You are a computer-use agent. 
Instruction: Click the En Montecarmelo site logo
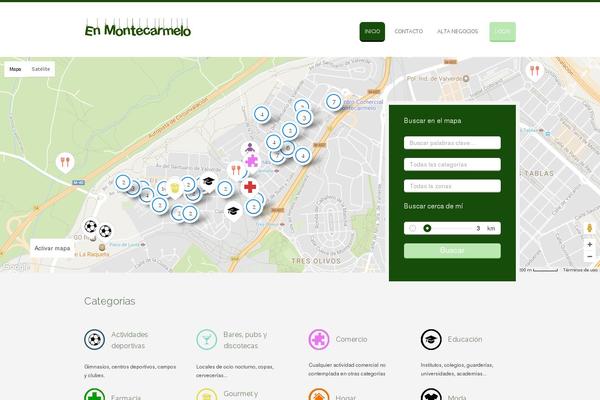click(x=137, y=28)
